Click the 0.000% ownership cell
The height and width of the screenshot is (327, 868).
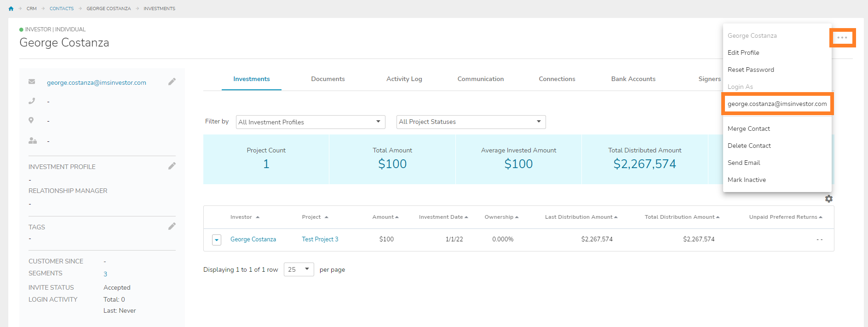click(x=503, y=239)
